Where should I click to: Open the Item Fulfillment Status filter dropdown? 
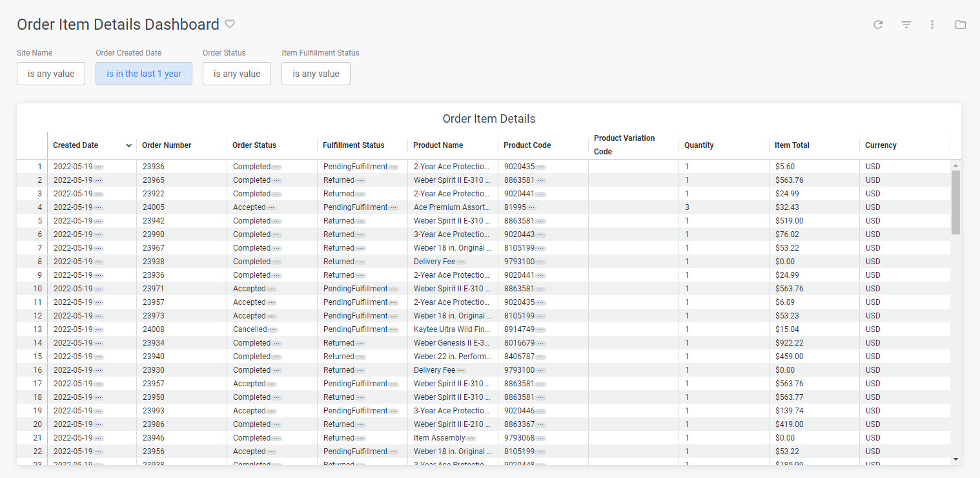(x=316, y=74)
